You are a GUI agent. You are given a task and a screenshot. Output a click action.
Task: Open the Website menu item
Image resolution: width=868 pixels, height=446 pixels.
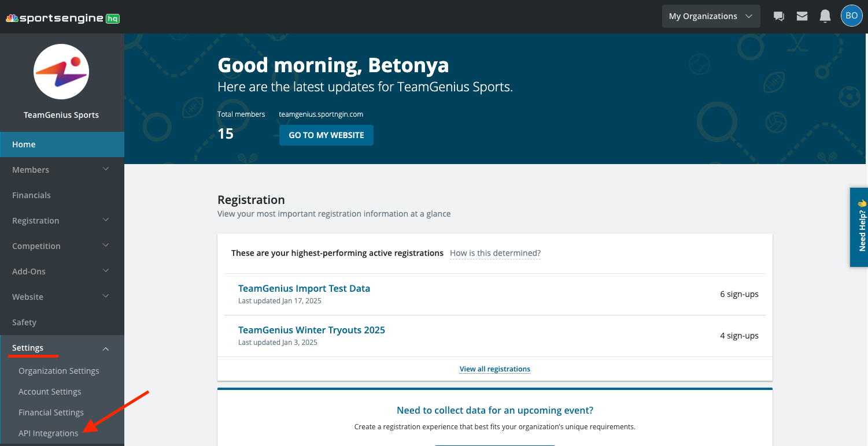coord(62,297)
